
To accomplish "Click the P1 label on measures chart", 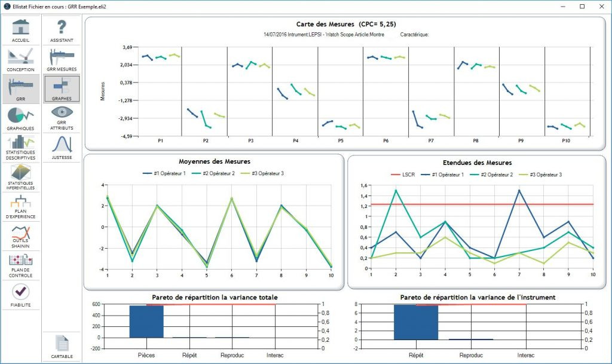I will coord(160,141).
